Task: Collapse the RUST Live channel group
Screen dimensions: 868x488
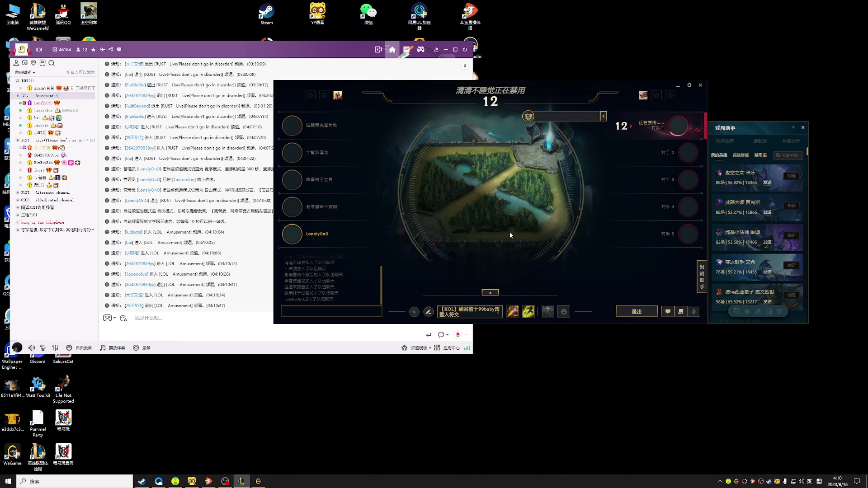Action: coord(18,141)
